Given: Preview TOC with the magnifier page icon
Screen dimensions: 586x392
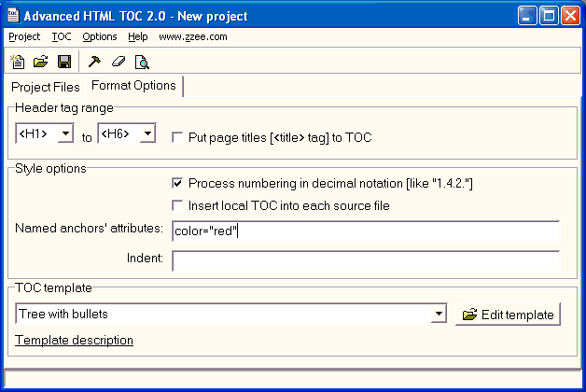Looking at the screenshot, I should (x=142, y=62).
